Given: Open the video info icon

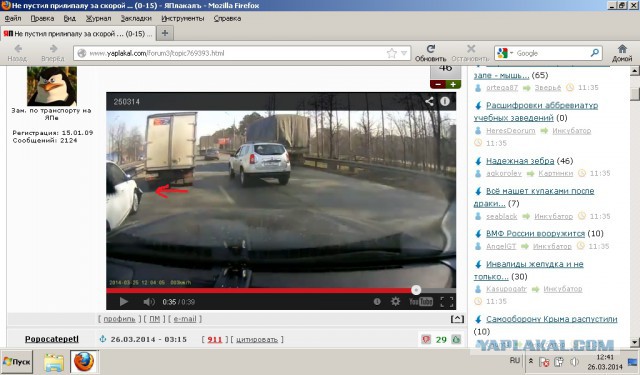Looking at the screenshot, I should [444, 101].
